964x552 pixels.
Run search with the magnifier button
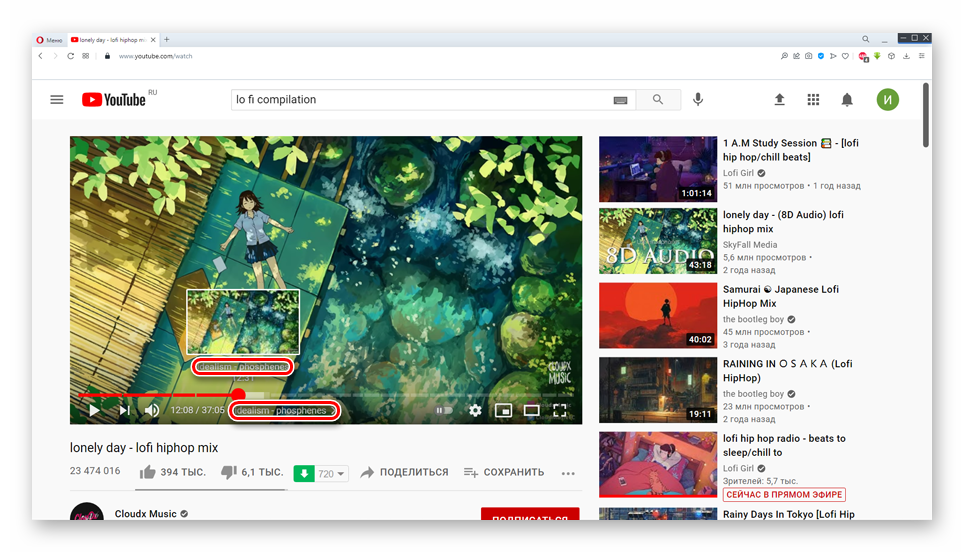658,100
